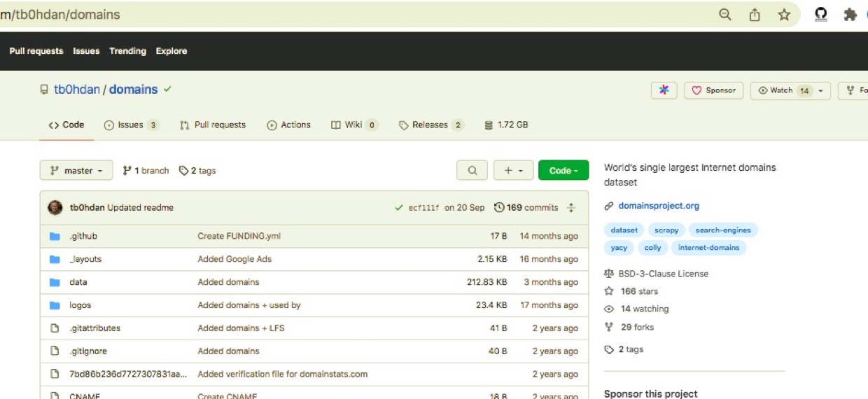Open the Releases tab

tap(431, 125)
